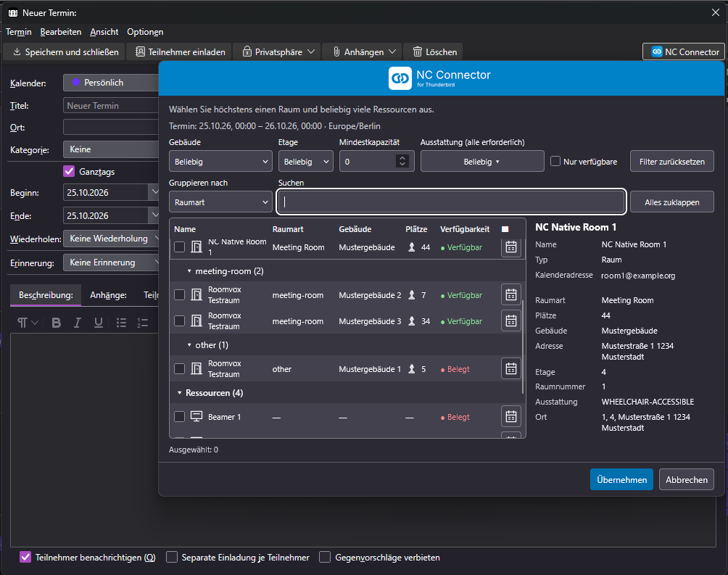This screenshot has width=728, height=575.
Task: Open the Bearbeiten menu
Action: 61,32
